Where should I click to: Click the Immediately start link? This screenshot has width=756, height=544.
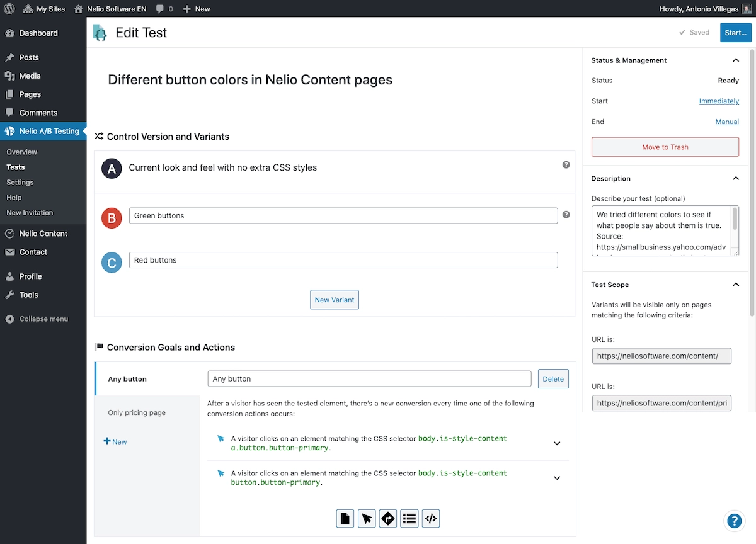click(719, 101)
